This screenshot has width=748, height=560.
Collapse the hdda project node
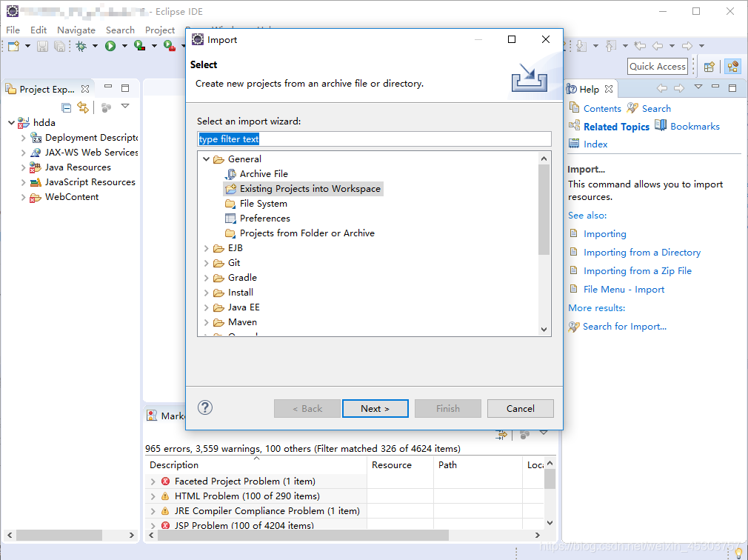pos(11,122)
